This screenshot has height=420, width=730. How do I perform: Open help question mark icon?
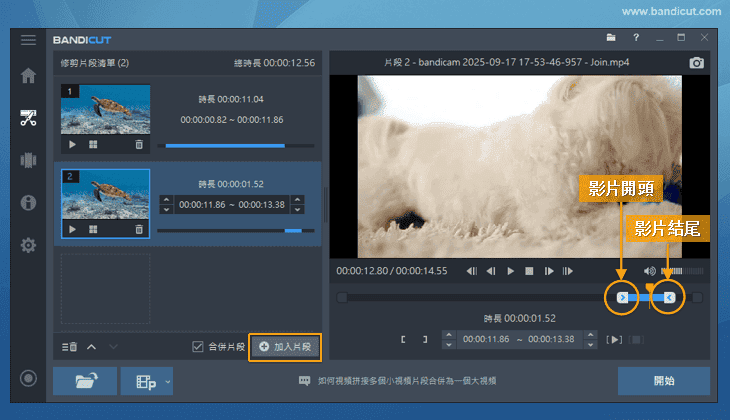[x=636, y=38]
